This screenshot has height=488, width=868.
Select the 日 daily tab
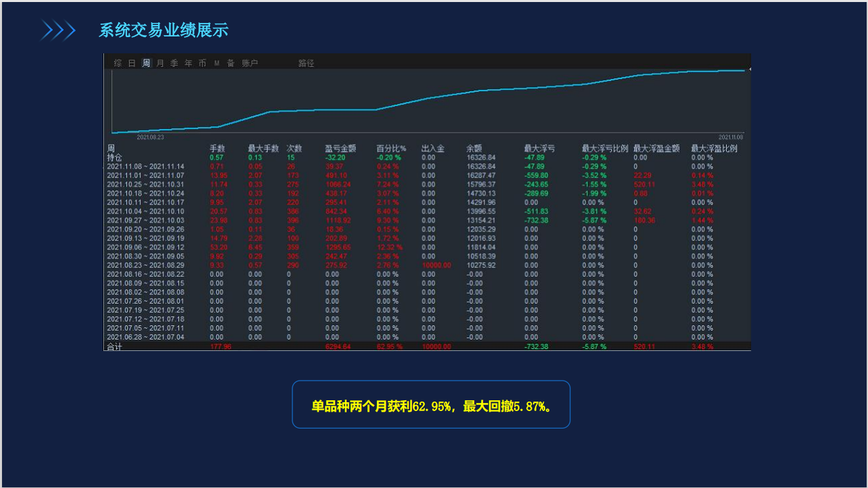pos(132,63)
